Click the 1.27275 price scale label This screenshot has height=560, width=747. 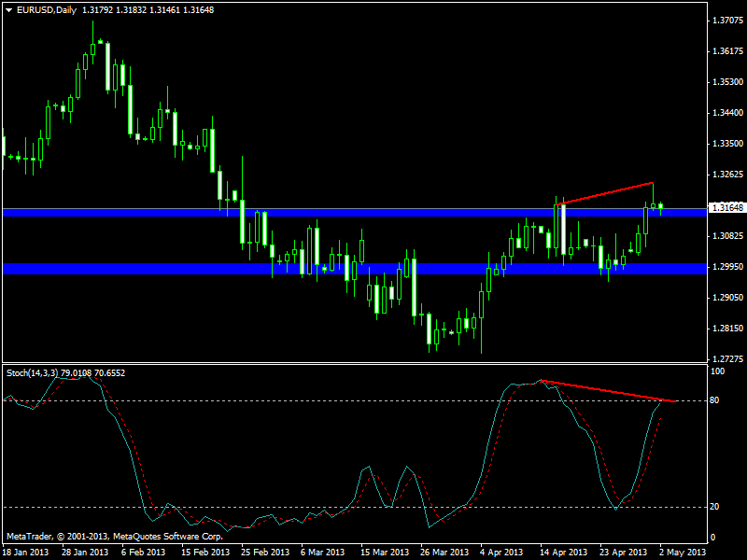click(727, 358)
